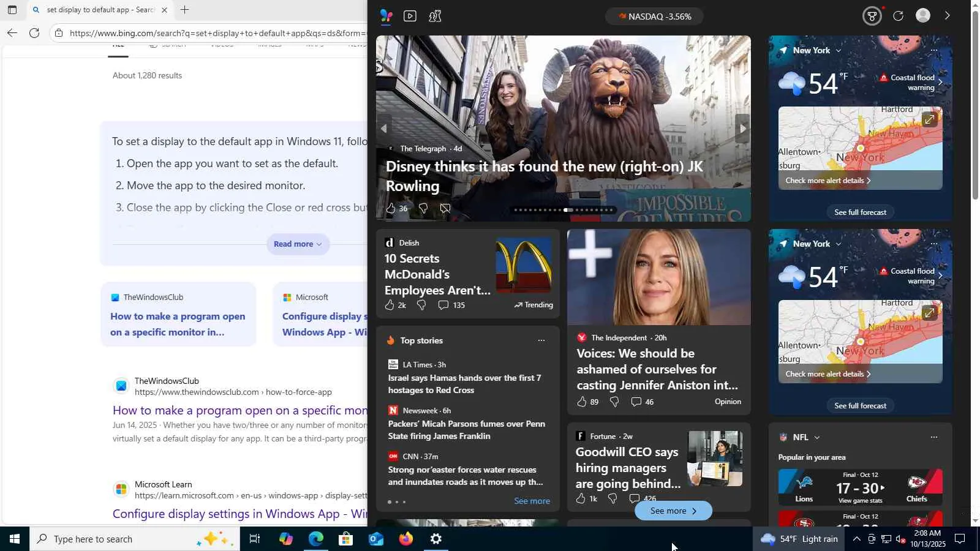
Task: Open See full forecast on first weather card
Action: [x=860, y=212]
